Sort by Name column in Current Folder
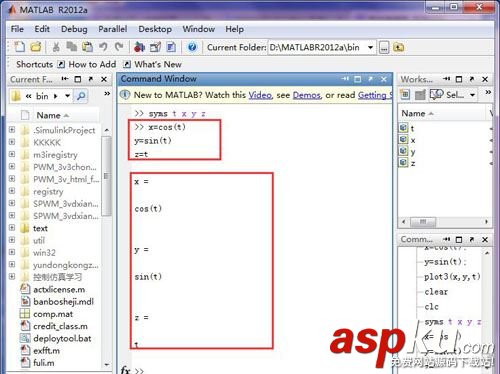This screenshot has width=500, height=374. click(x=53, y=116)
